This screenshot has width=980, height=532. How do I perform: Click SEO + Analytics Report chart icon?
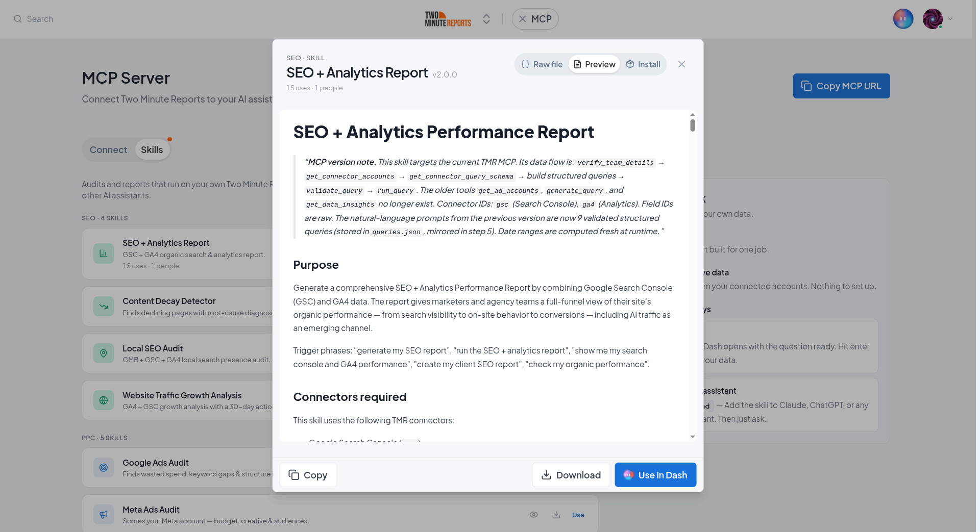click(x=104, y=254)
